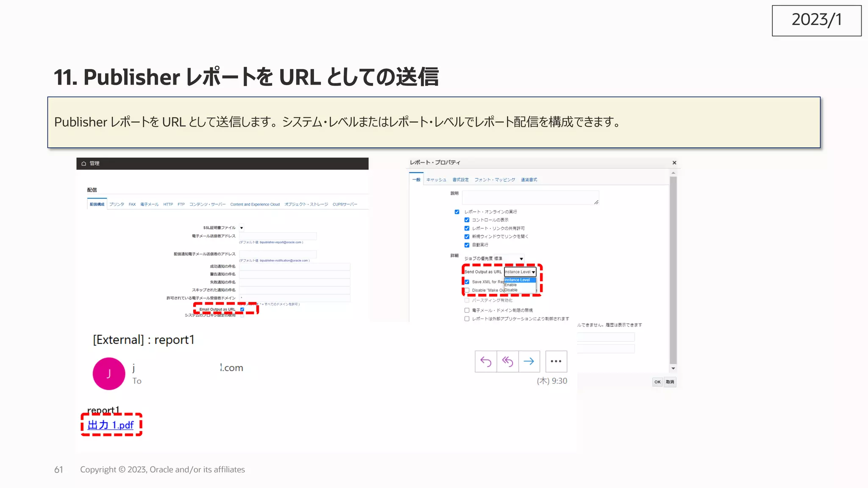
Task: Select the 通貨書式 tab
Action: coord(529,180)
